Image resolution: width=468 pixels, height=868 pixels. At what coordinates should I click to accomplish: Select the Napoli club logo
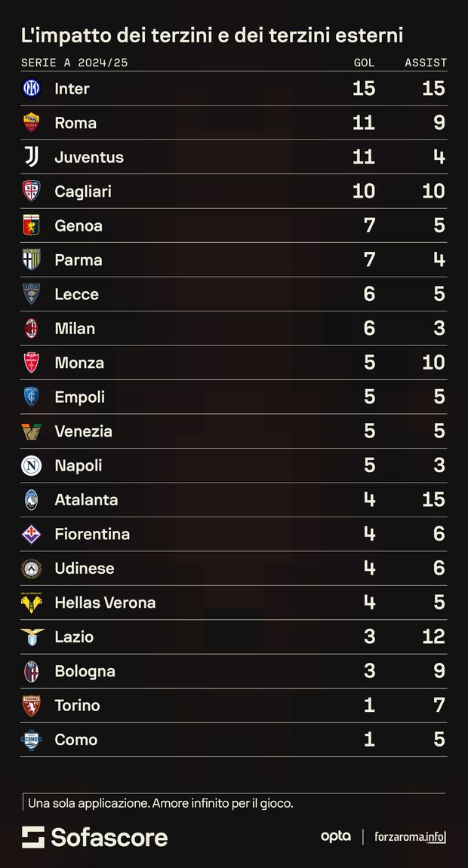coord(31,465)
